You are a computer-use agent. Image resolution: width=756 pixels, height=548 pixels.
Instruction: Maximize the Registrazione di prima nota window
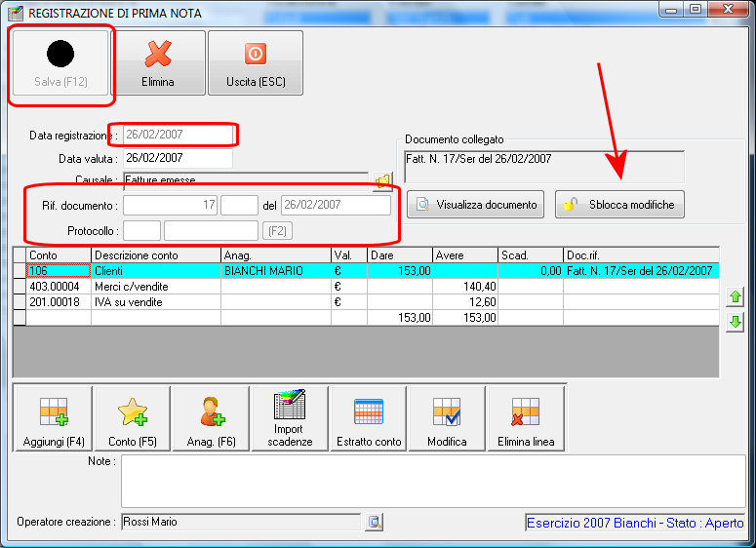(x=696, y=10)
